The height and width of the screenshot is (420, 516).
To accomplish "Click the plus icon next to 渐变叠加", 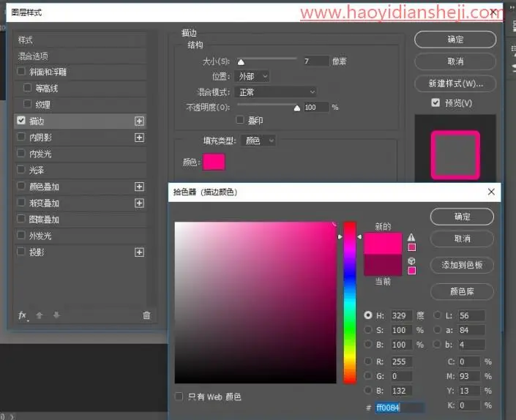I will [139, 203].
